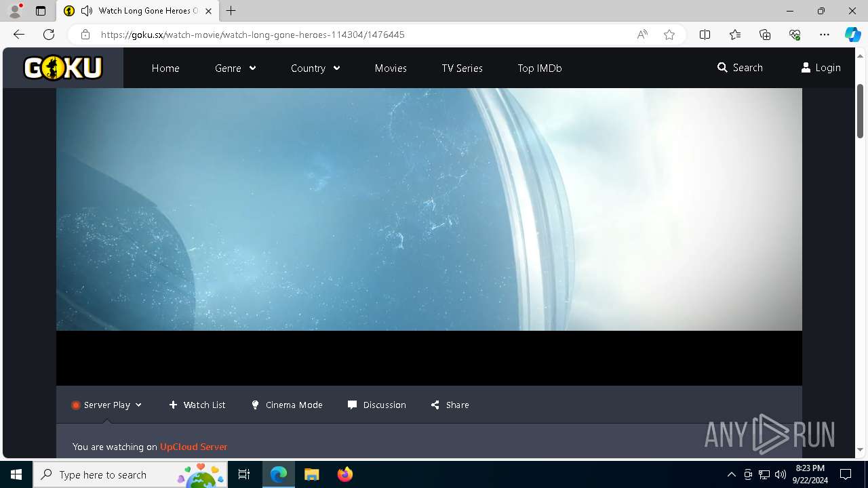Enable split screen view
868x488 pixels.
pos(705,35)
